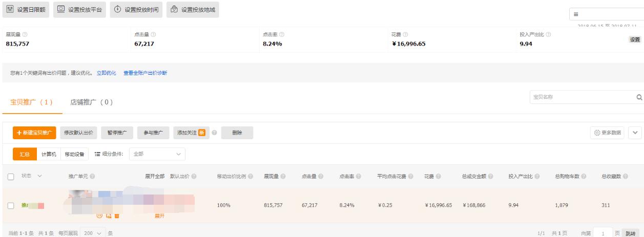Click 展开全部 in the table header
Viewport: 644px width, 237px height.
pyautogui.click(x=155, y=177)
